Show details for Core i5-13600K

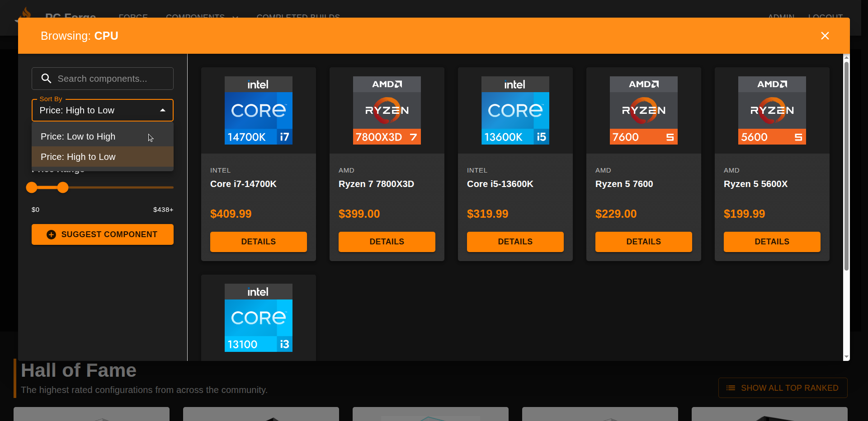pos(515,242)
